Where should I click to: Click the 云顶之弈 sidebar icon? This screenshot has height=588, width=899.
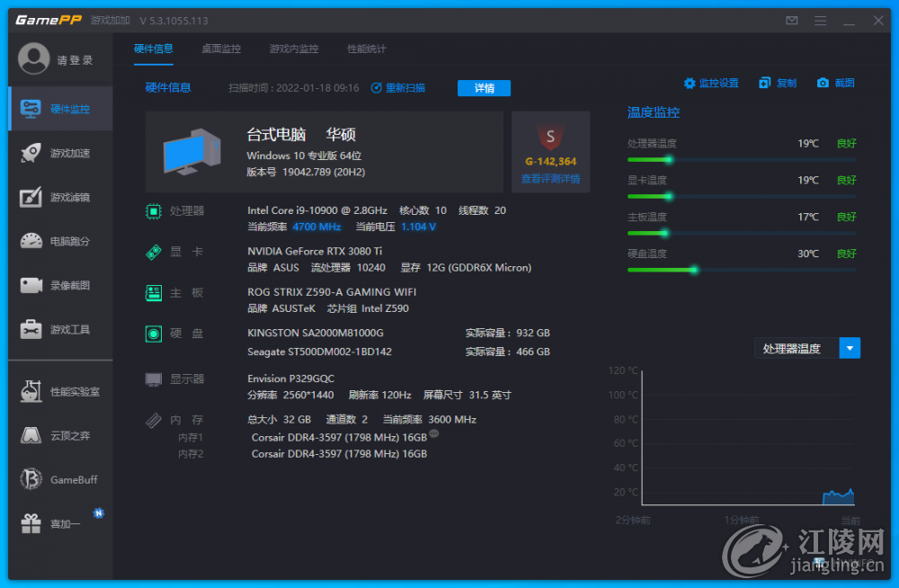click(31, 435)
